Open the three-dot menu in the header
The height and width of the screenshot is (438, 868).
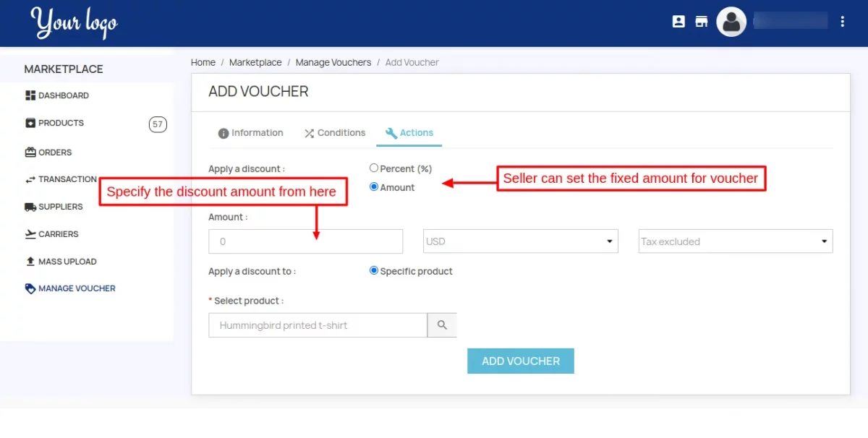pyautogui.click(x=843, y=21)
